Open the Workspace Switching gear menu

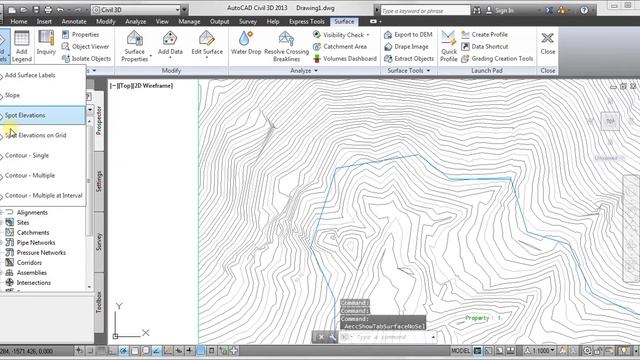(x=587, y=351)
